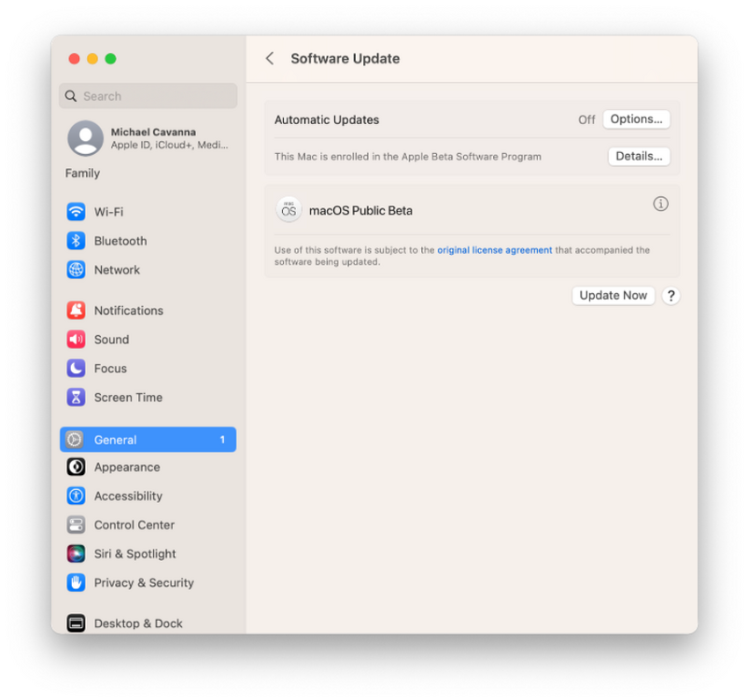The width and height of the screenshot is (748, 700).
Task: Click the Control Center icon
Action: point(76,525)
